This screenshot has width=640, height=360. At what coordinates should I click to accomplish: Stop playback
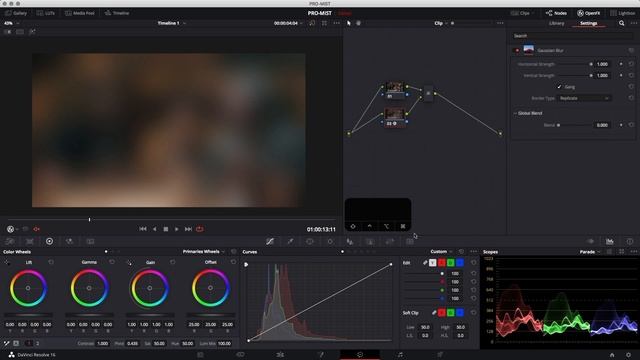point(165,229)
